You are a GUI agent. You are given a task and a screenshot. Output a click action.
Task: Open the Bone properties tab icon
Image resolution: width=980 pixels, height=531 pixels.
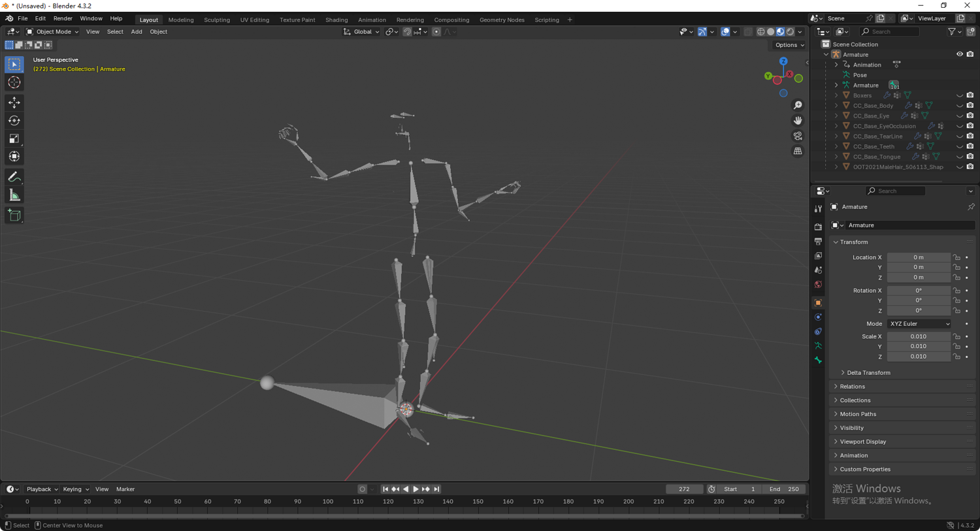click(x=818, y=360)
